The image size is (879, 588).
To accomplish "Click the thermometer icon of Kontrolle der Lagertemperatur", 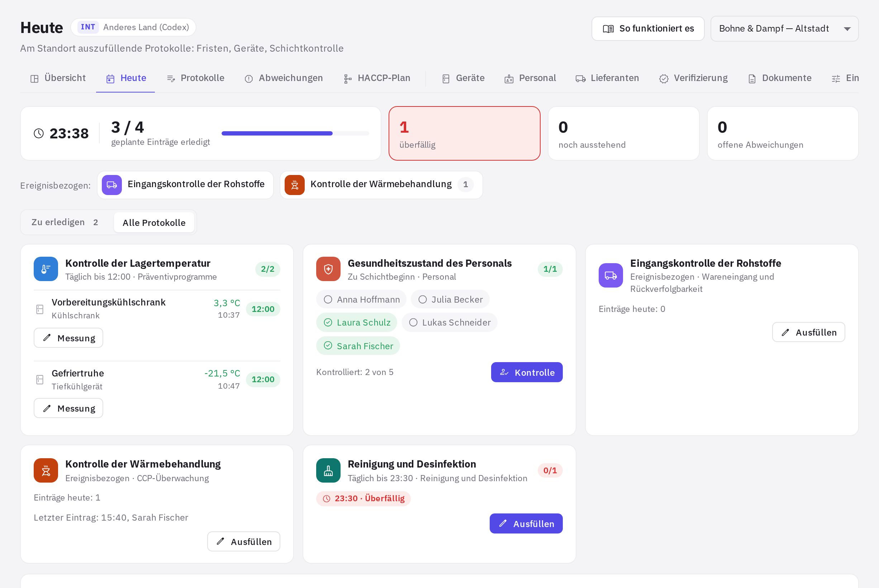I will 46,269.
